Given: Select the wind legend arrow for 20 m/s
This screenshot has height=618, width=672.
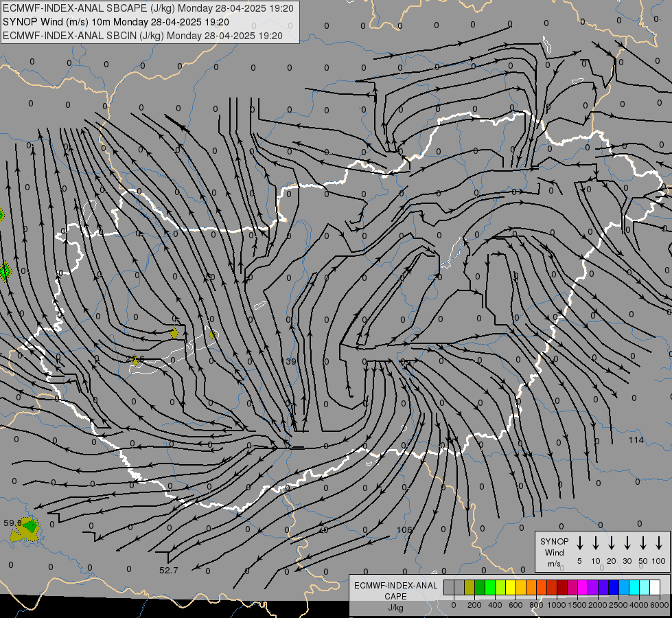Looking at the screenshot, I should tap(612, 543).
